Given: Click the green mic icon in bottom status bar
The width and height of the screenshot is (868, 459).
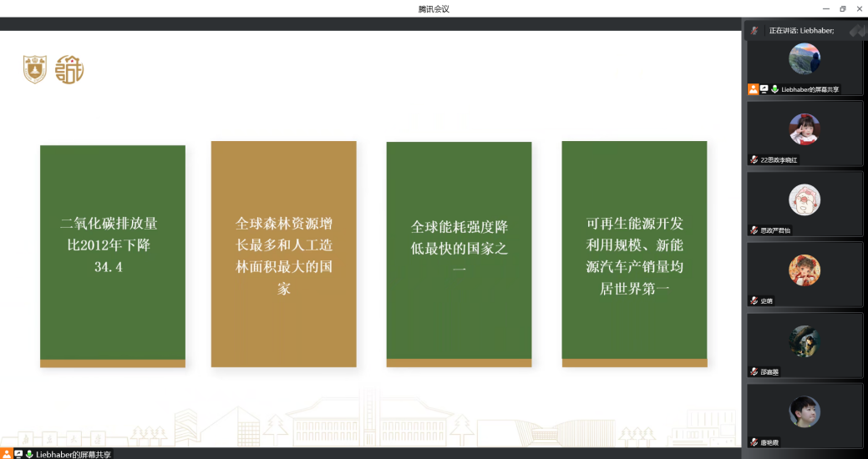Looking at the screenshot, I should point(29,454).
